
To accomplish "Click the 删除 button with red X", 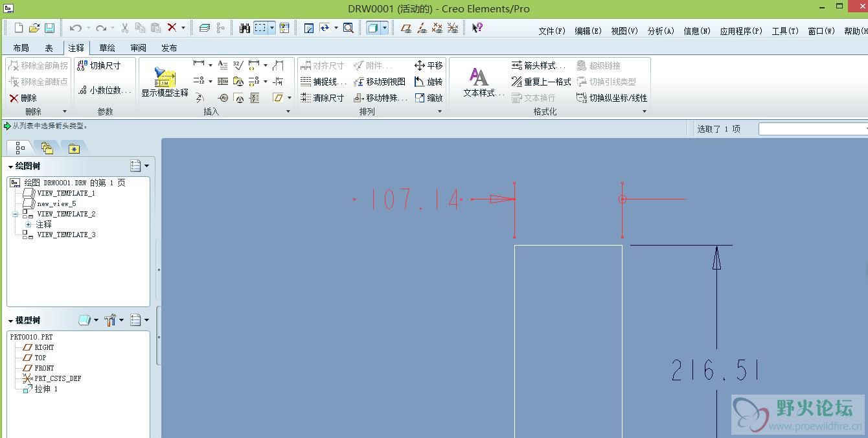I will coord(23,98).
